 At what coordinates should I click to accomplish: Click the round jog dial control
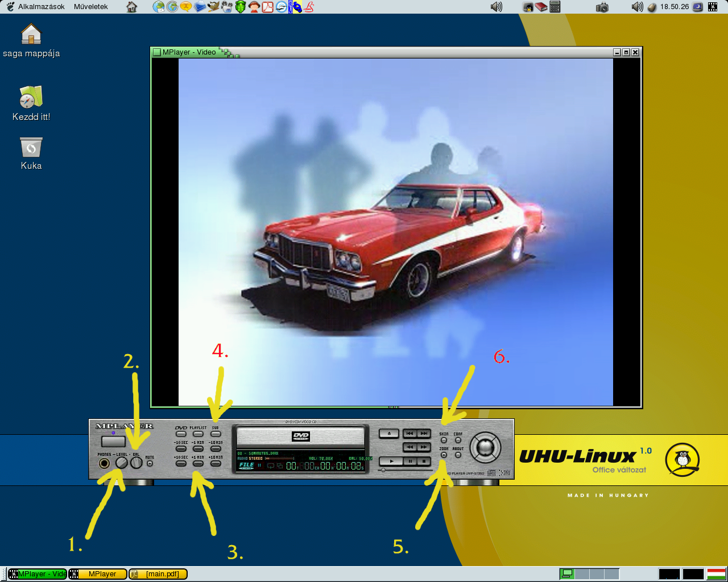tap(485, 447)
